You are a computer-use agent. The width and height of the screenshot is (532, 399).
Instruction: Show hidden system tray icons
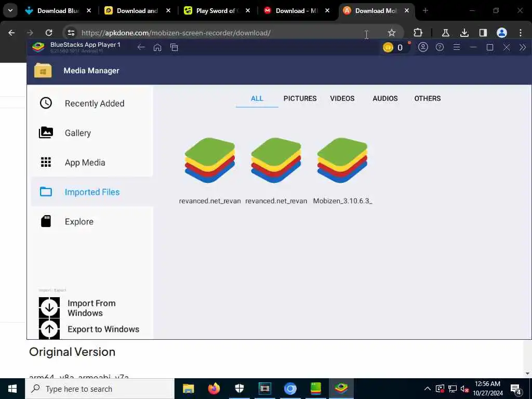pyautogui.click(x=428, y=389)
